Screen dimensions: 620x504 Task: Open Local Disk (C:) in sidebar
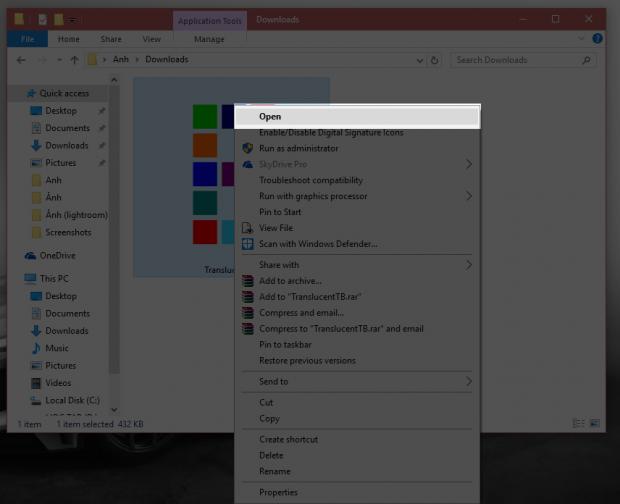(x=72, y=400)
